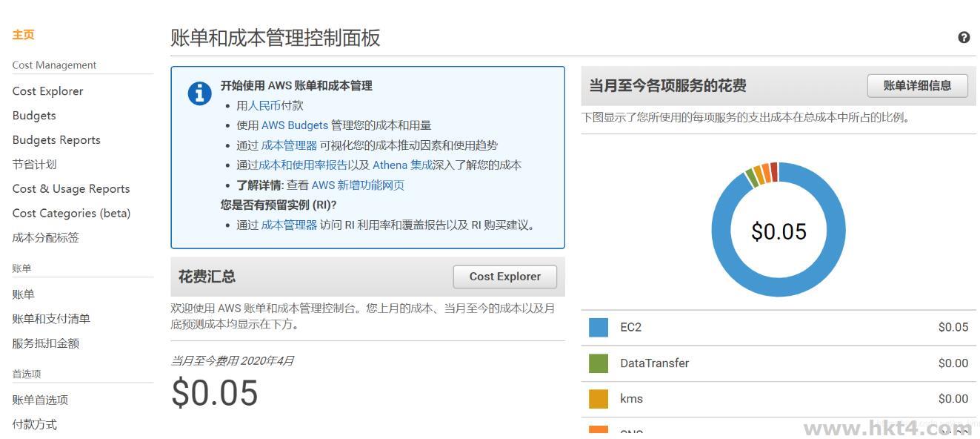
Task: Open 账单首选项 in the sidebar
Action: (40, 400)
